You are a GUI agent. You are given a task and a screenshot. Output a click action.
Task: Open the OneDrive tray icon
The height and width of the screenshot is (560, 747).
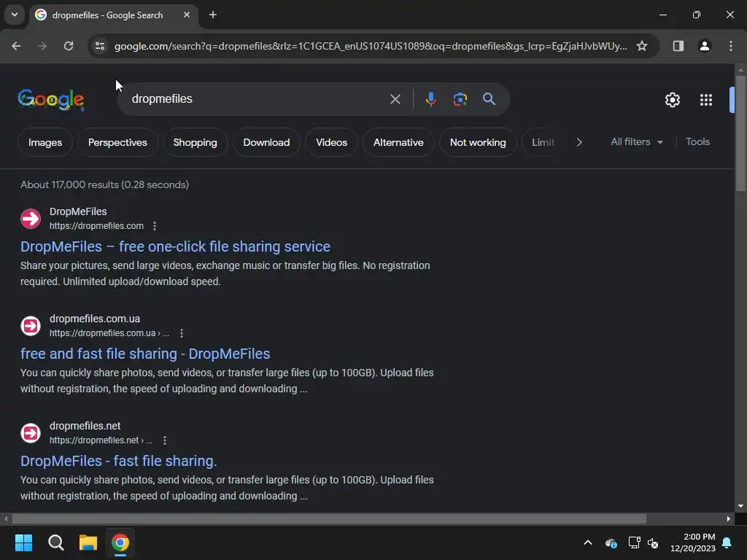point(611,542)
